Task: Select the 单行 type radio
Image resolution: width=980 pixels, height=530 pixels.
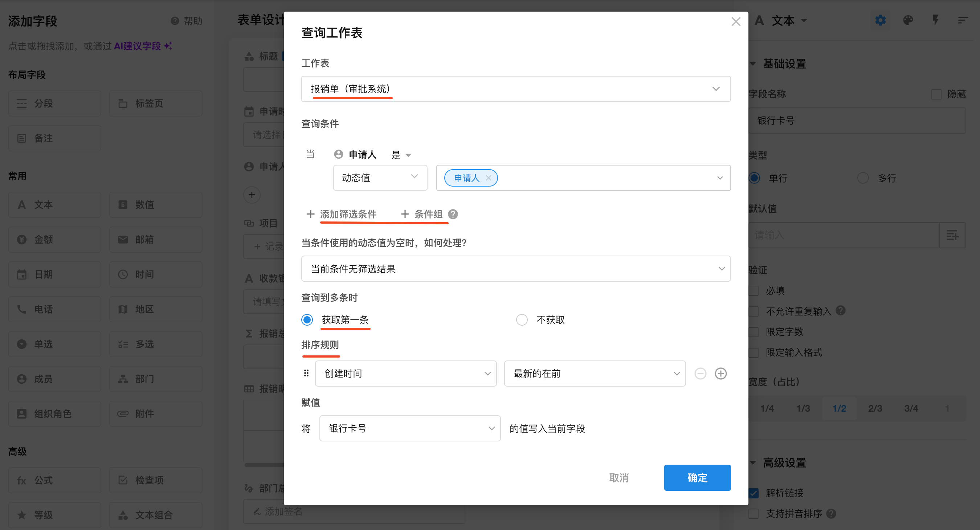Action: [x=754, y=178]
